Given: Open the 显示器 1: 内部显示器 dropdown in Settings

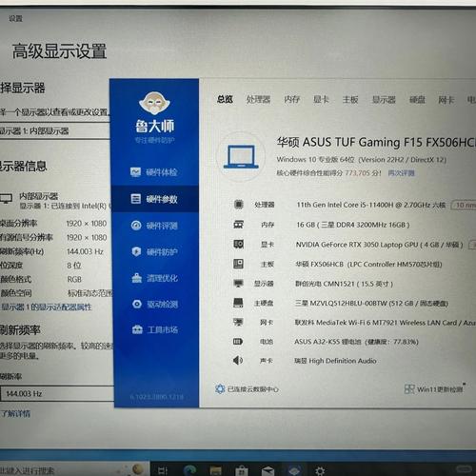Looking at the screenshot, I should [x=54, y=130].
